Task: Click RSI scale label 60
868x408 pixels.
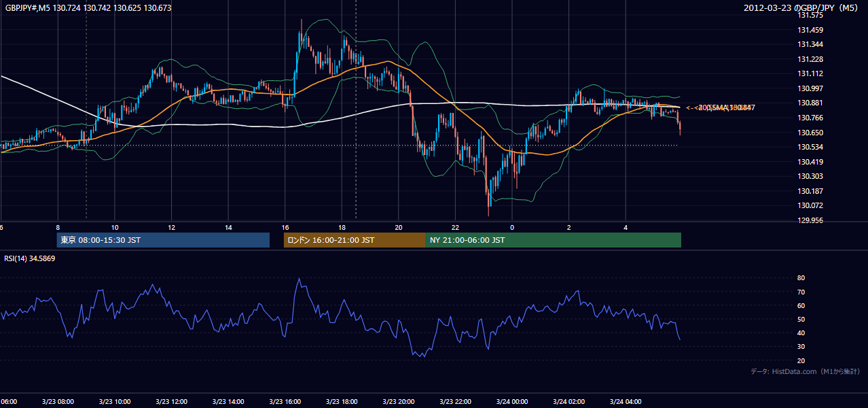Action: pos(801,305)
